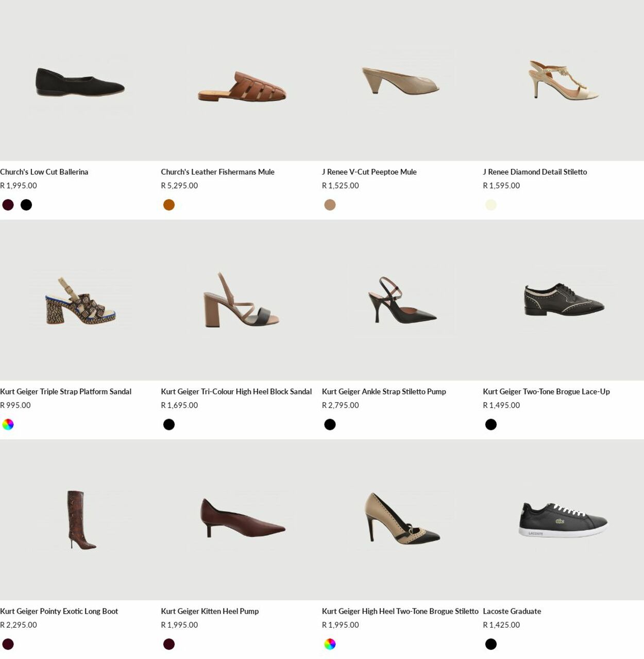Select black swatch for Two-Tone Brogue Lace-Up

tap(491, 425)
